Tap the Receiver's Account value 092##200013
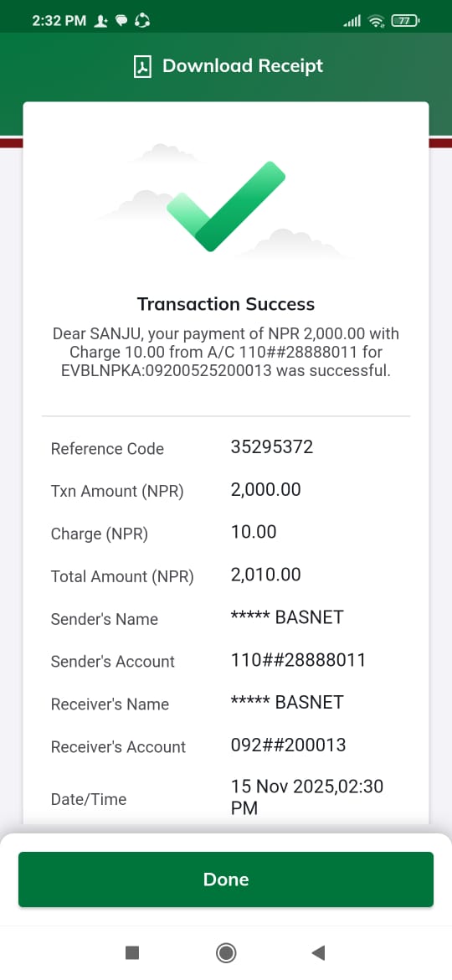 pos(289,745)
